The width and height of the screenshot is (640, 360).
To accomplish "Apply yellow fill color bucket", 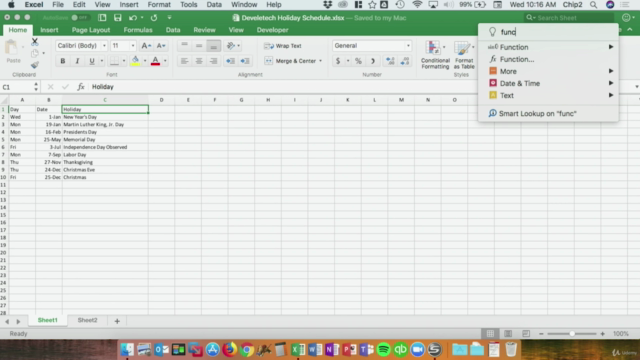I will 135,61.
